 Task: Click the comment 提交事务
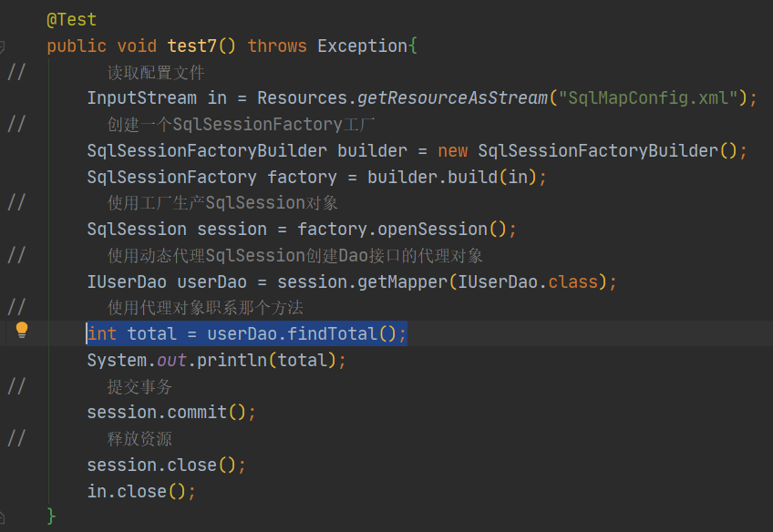pos(139,386)
